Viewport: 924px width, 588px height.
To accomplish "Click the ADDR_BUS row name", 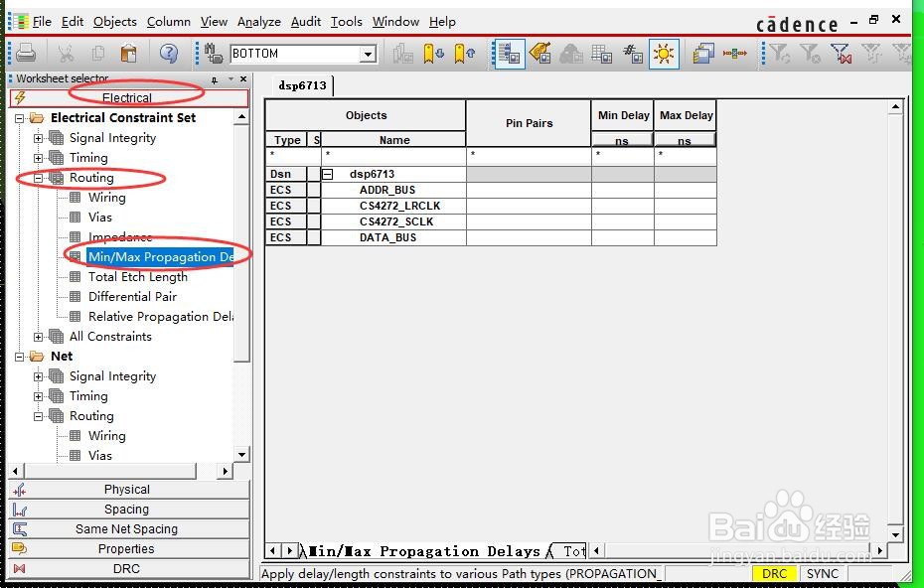I will click(x=387, y=191).
